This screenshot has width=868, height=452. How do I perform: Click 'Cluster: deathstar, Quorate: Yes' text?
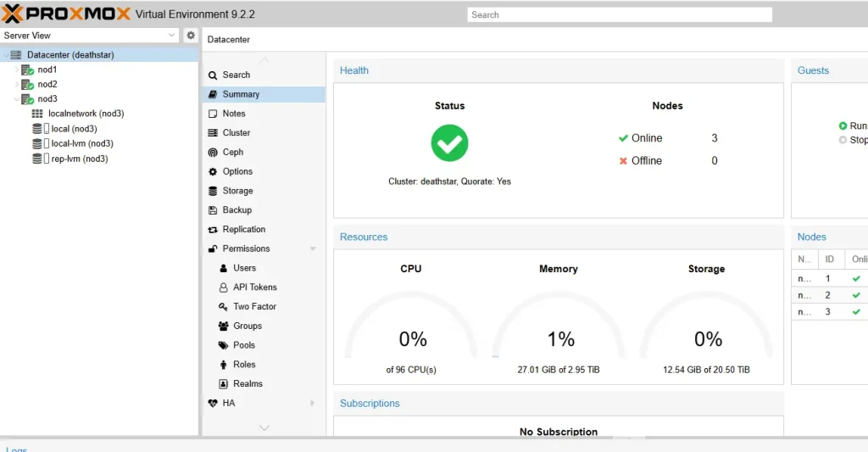tap(449, 181)
